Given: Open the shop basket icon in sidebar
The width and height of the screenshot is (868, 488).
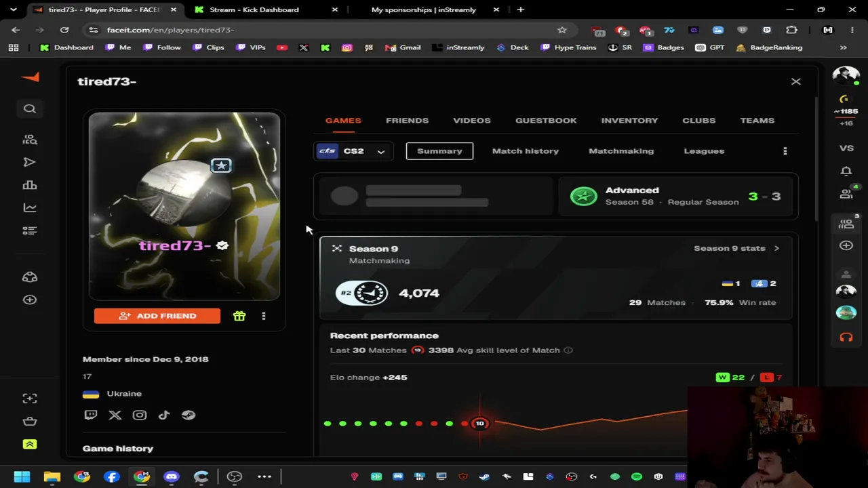Looking at the screenshot, I should (x=29, y=421).
